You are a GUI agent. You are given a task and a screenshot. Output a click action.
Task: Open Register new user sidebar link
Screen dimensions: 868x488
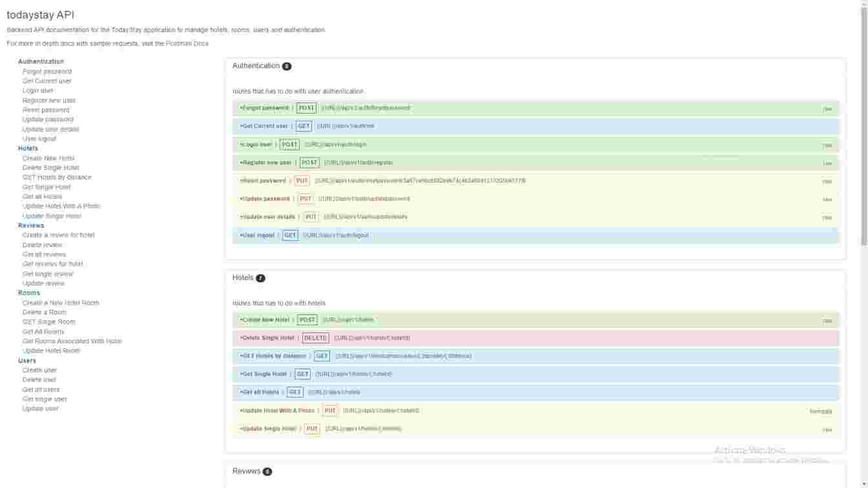[49, 100]
